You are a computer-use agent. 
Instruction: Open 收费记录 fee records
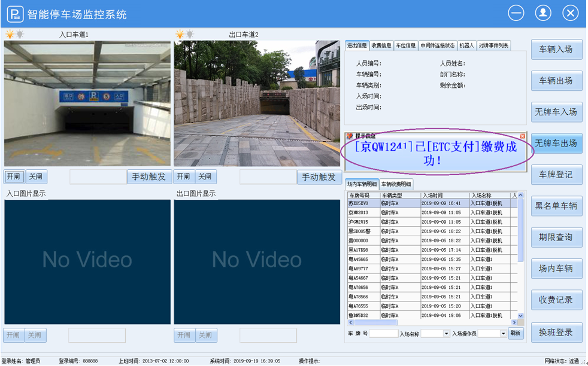(x=556, y=300)
